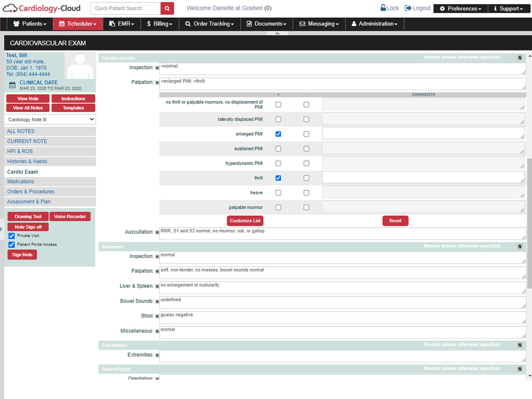Image resolution: width=532 pixels, height=399 pixels.
Task: Click the calendar icon beside CLINICAL DATE
Action: click(12, 85)
